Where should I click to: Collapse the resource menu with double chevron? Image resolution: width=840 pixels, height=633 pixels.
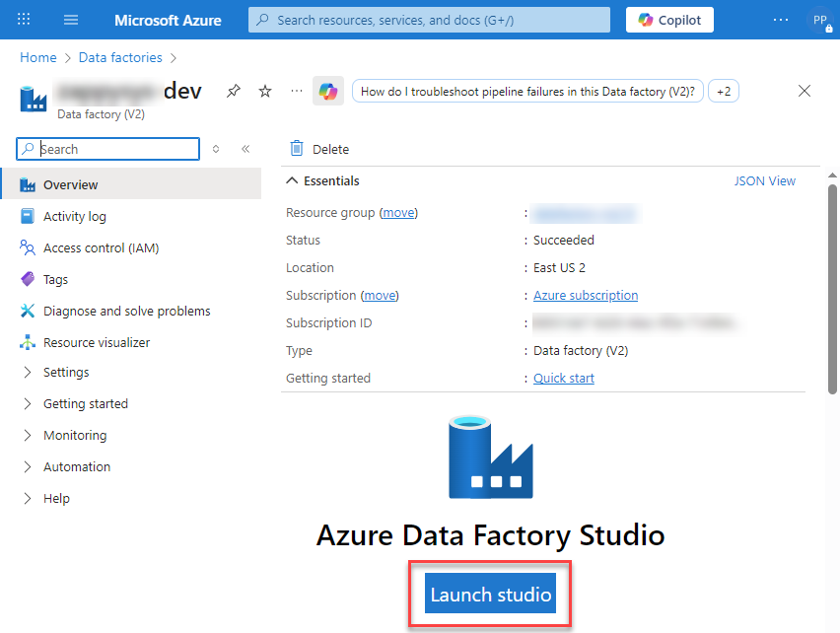(245, 149)
